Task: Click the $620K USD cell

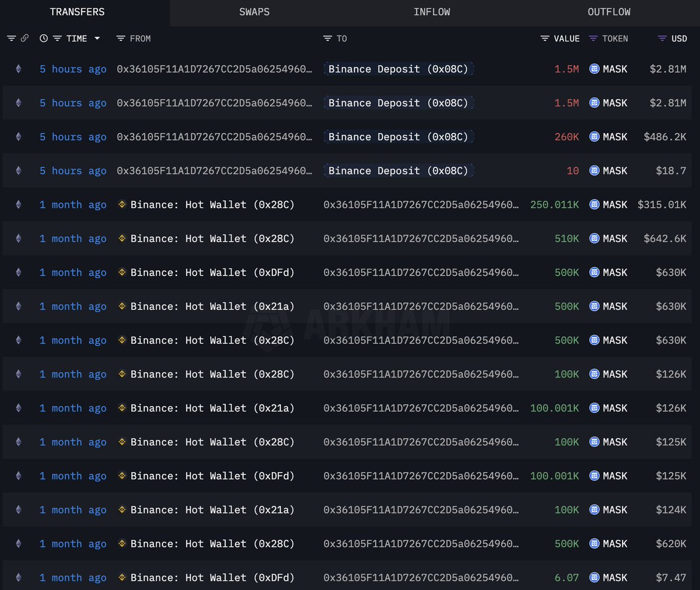Action: click(x=671, y=543)
